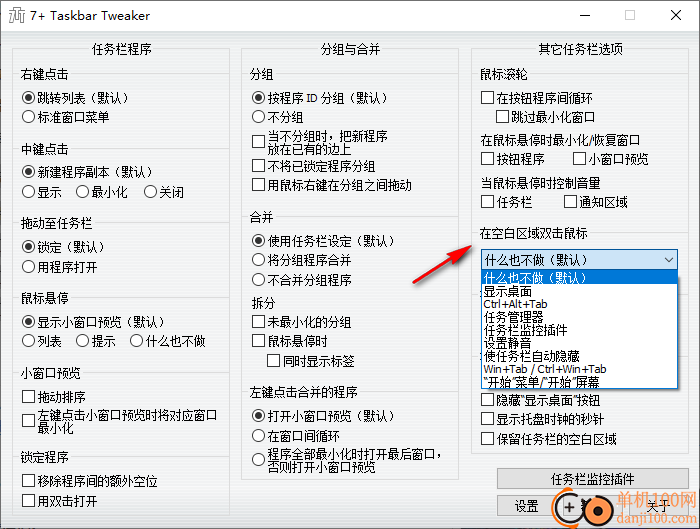Select 使用任务栏设定（默认） radio
The height and width of the screenshot is (529, 700).
click(x=258, y=241)
